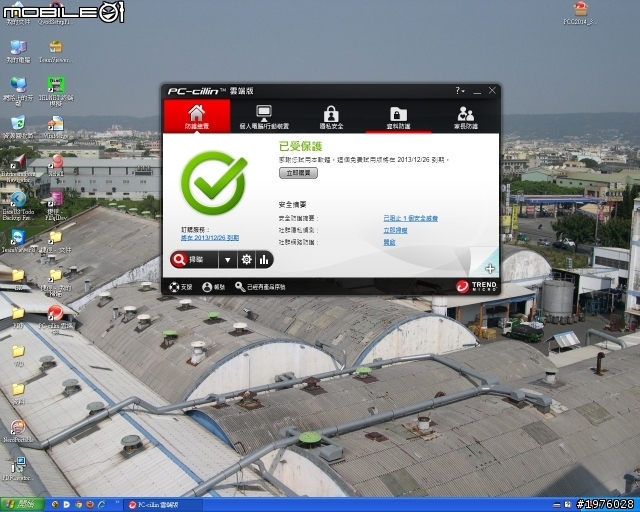Expand the quick launch overflow chevron

118,502
